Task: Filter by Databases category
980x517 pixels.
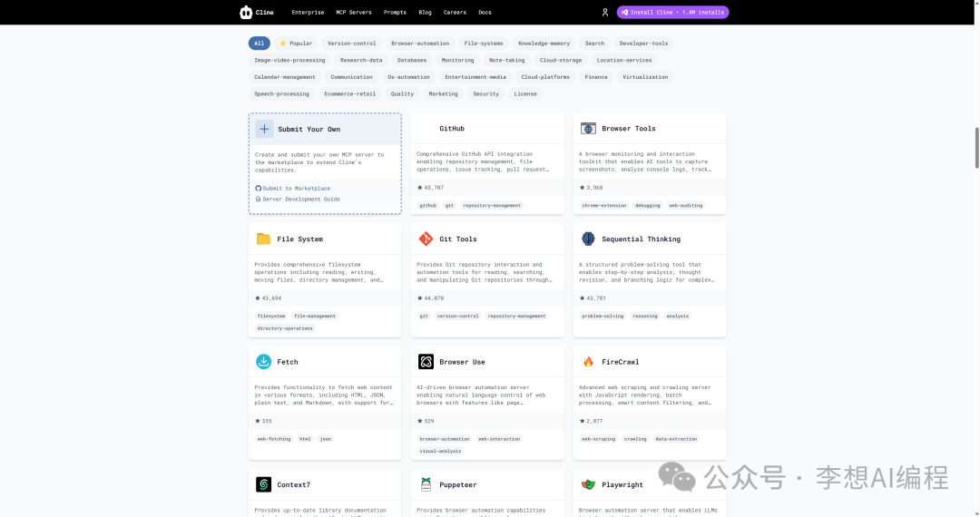Action: point(412,60)
